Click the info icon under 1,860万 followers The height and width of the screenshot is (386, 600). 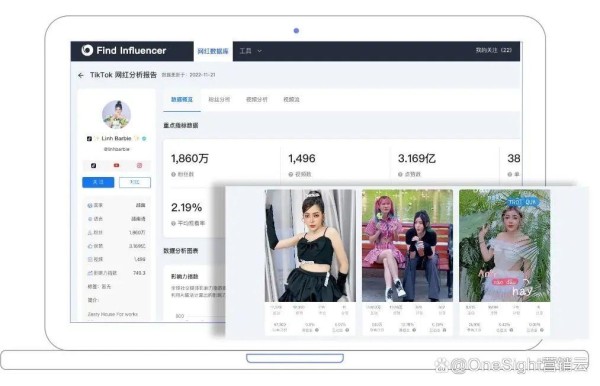(x=173, y=174)
